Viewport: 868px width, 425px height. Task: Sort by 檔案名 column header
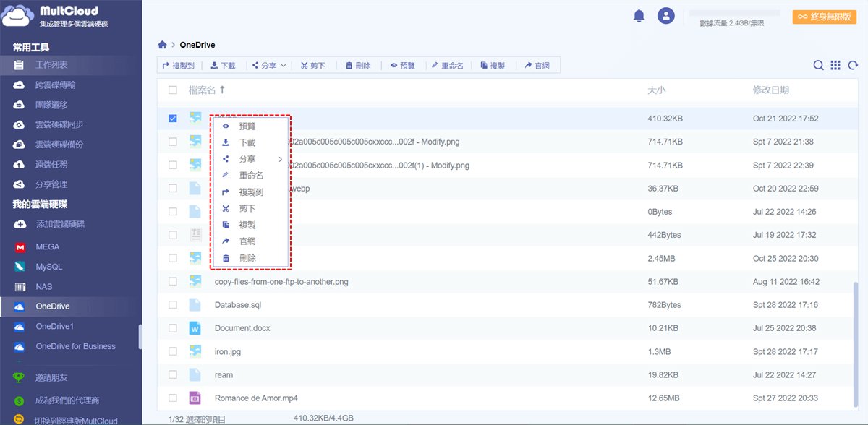207,90
